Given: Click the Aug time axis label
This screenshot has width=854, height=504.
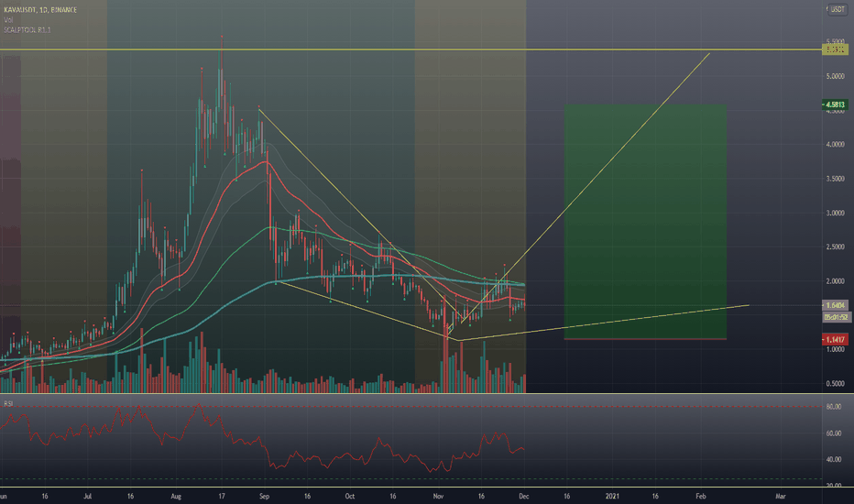Looking at the screenshot, I should point(176,497).
